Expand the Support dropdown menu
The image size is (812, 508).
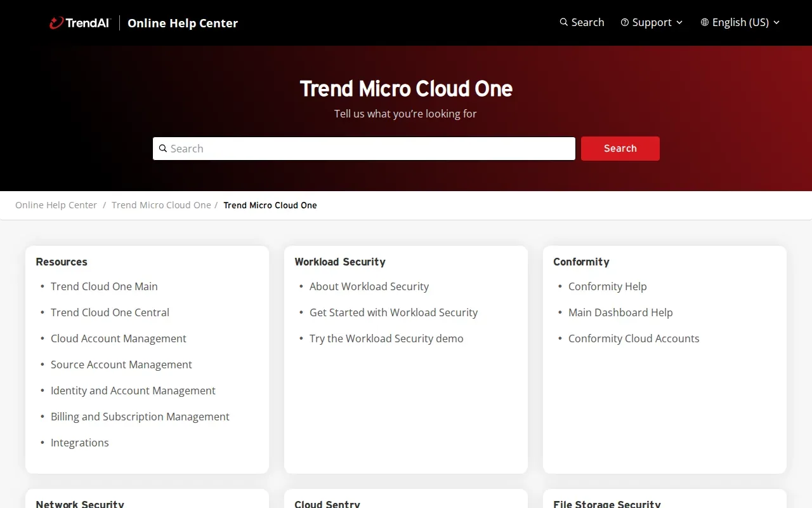point(652,22)
